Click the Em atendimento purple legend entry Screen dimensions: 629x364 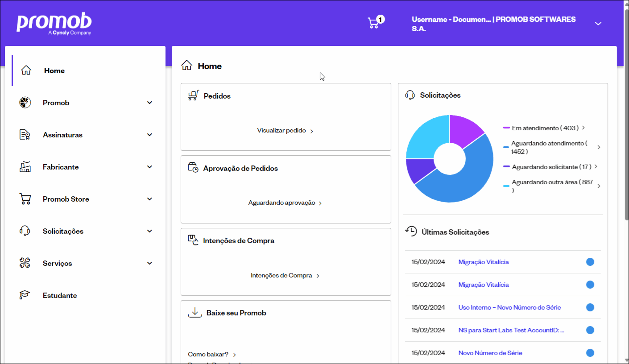pyautogui.click(x=544, y=128)
